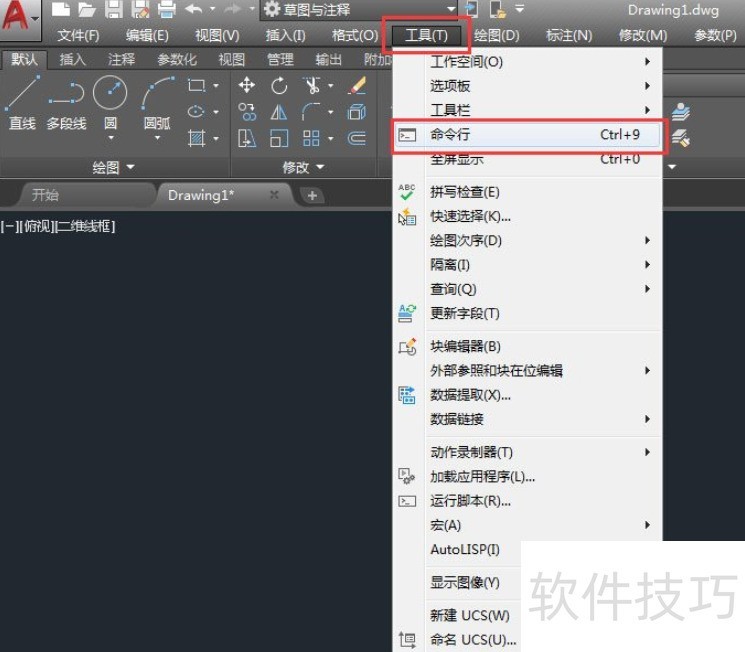Viewport: 745px width, 652px height.
Task: Customize quick access toolbar dropdown
Action: (520, 9)
